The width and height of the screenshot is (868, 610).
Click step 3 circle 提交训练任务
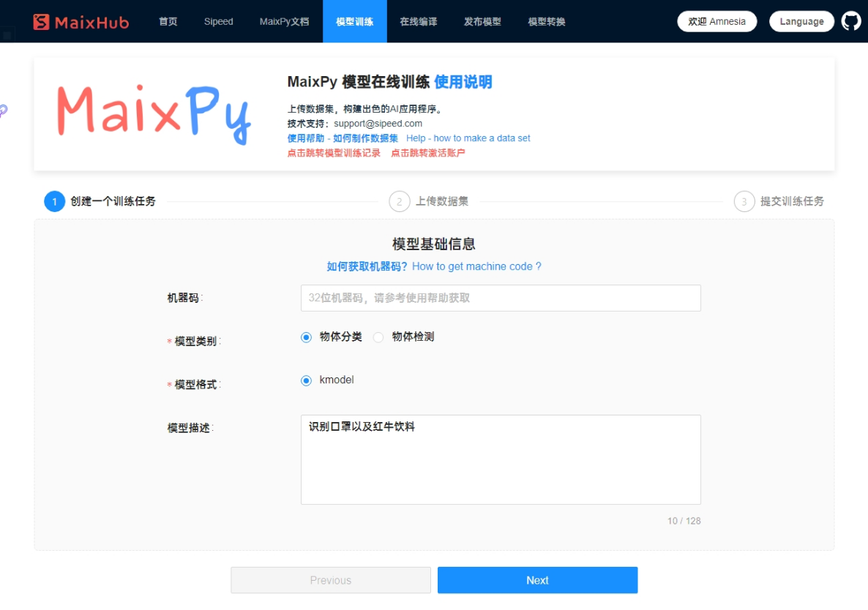pos(744,201)
